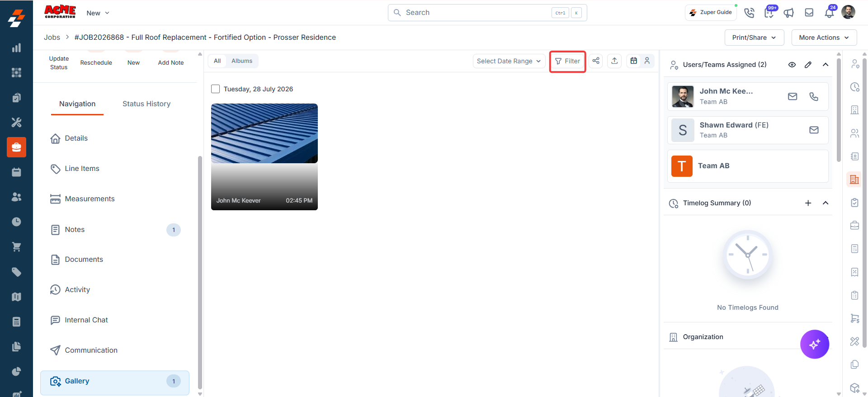868x397 pixels.
Task: Open the folded map icon in left sidebar
Action: coord(16,297)
